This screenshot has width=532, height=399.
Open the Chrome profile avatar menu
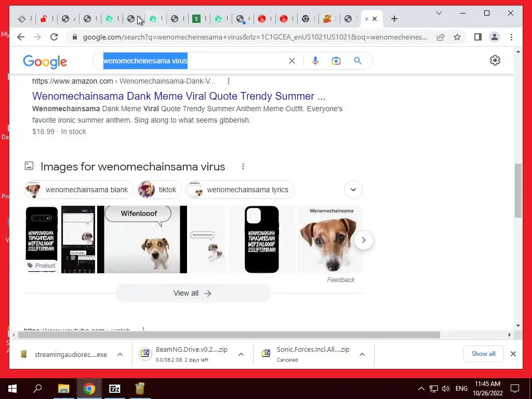[495, 37]
